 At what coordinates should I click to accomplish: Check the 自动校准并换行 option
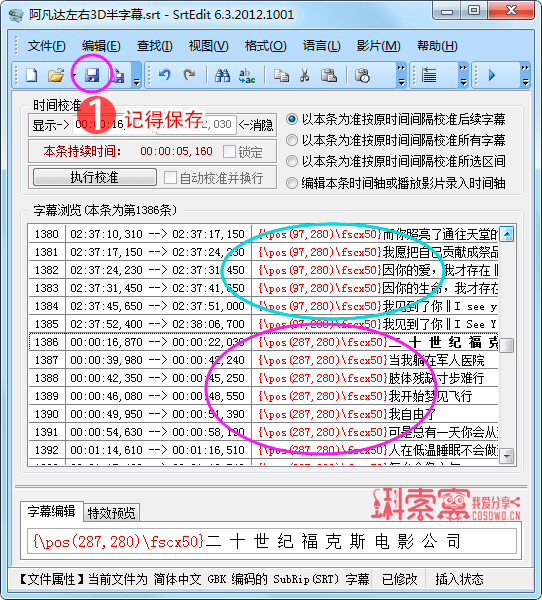click(170, 178)
